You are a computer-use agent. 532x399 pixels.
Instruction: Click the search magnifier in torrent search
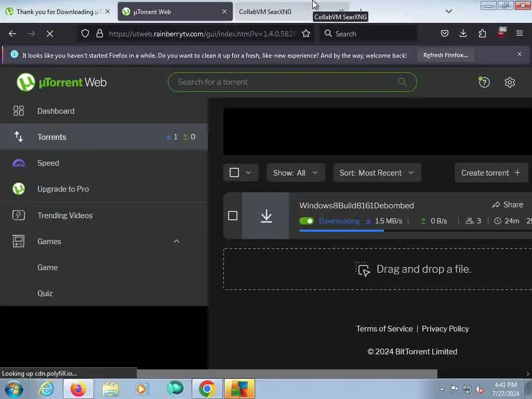(403, 82)
